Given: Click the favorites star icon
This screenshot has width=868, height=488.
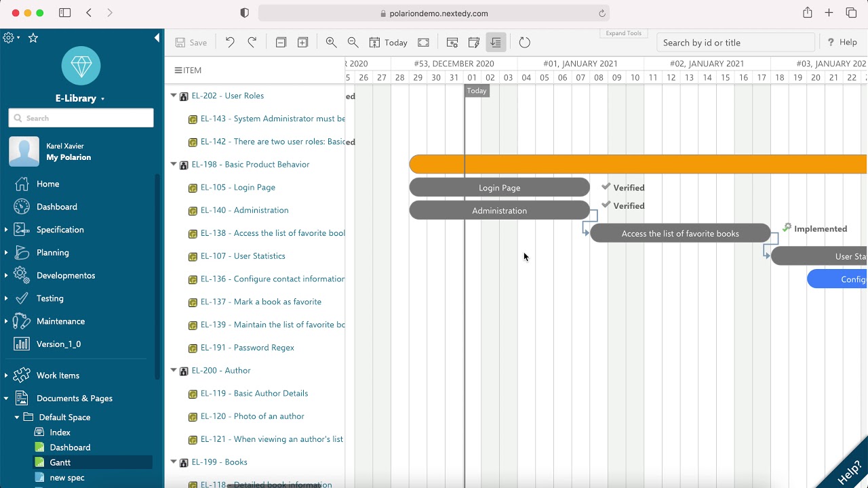Looking at the screenshot, I should point(33,38).
